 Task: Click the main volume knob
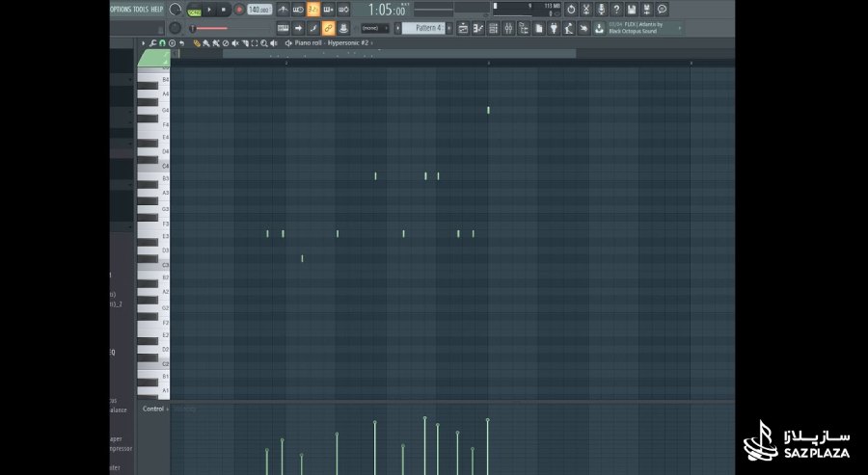point(175,10)
